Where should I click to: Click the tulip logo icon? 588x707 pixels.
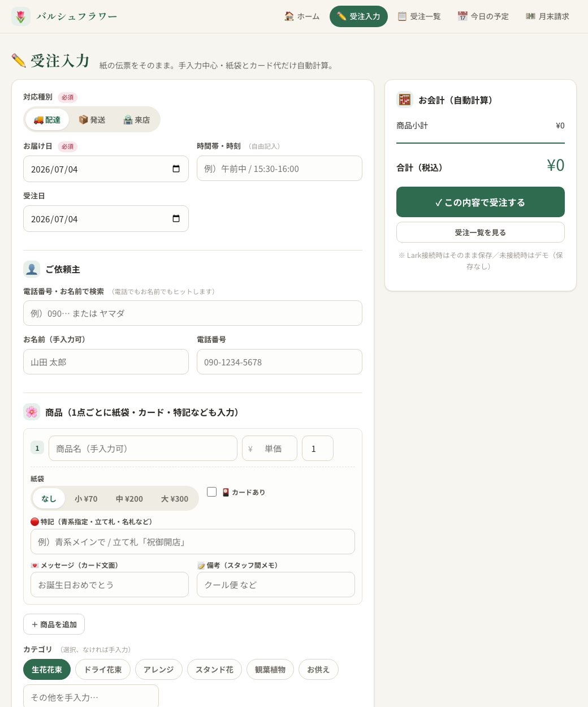coord(21,16)
